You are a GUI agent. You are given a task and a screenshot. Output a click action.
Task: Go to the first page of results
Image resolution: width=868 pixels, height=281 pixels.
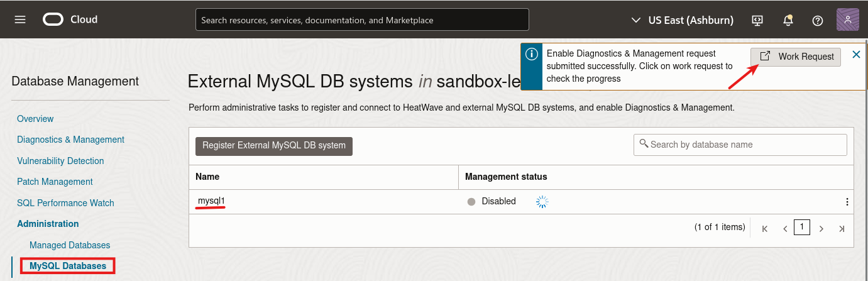tap(765, 229)
